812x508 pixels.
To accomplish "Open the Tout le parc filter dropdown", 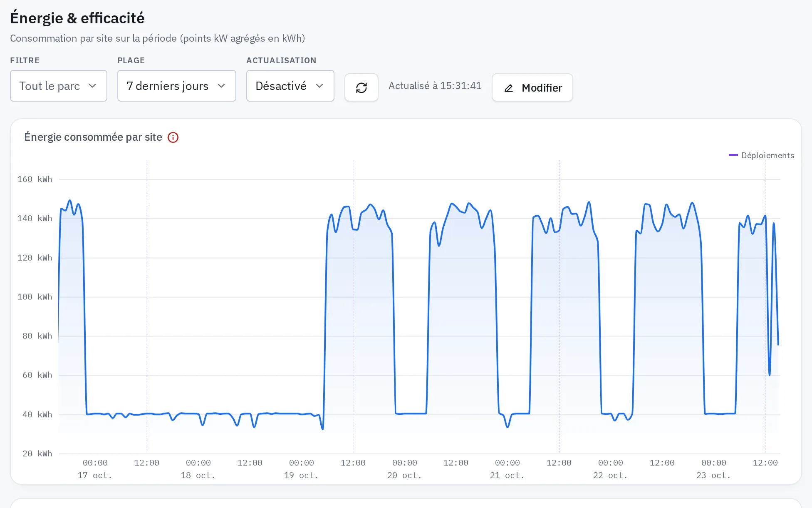I will tap(59, 86).
